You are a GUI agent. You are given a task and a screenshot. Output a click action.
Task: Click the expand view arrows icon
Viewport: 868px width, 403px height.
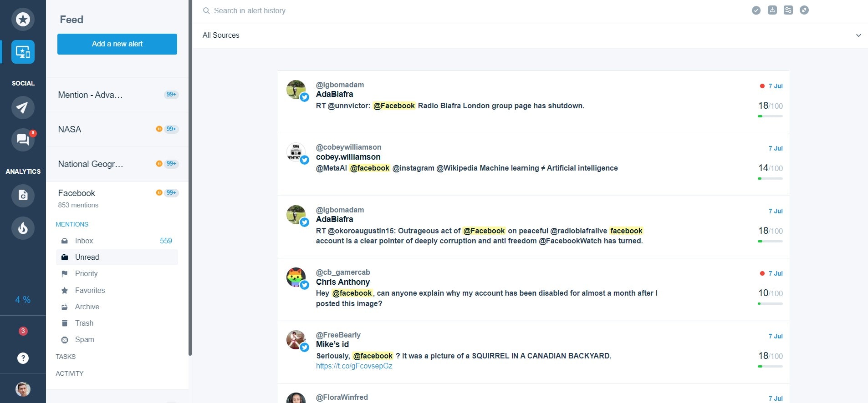pyautogui.click(x=804, y=10)
